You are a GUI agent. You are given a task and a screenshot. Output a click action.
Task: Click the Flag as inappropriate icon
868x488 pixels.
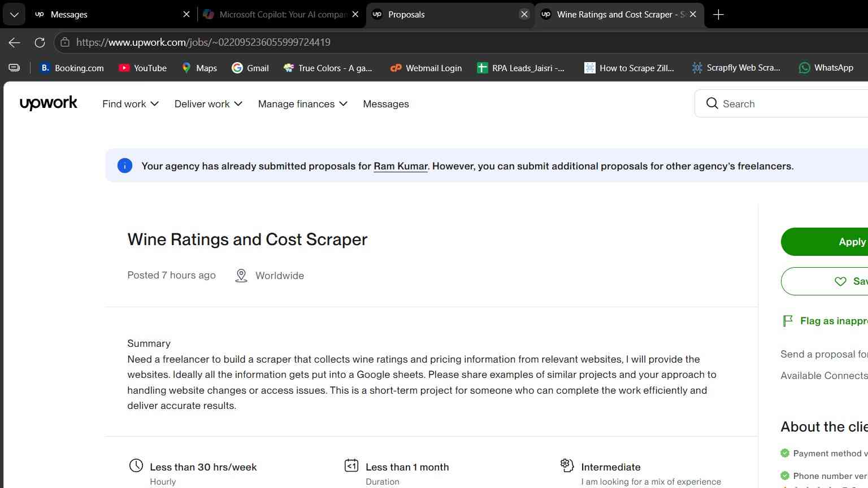coord(787,321)
